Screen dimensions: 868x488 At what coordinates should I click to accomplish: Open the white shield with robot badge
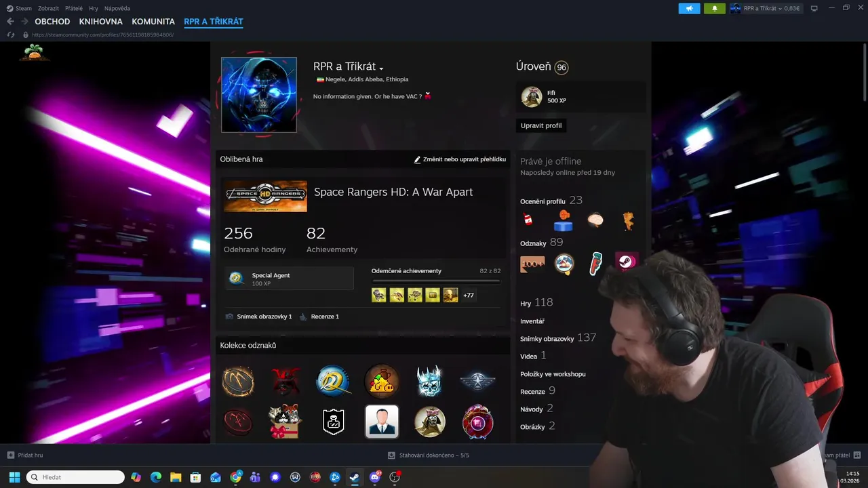(x=334, y=422)
